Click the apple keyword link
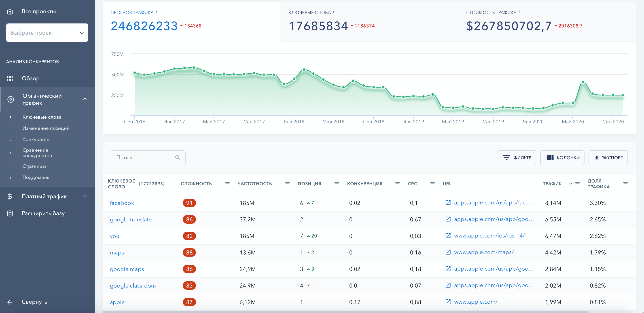 [x=117, y=302]
